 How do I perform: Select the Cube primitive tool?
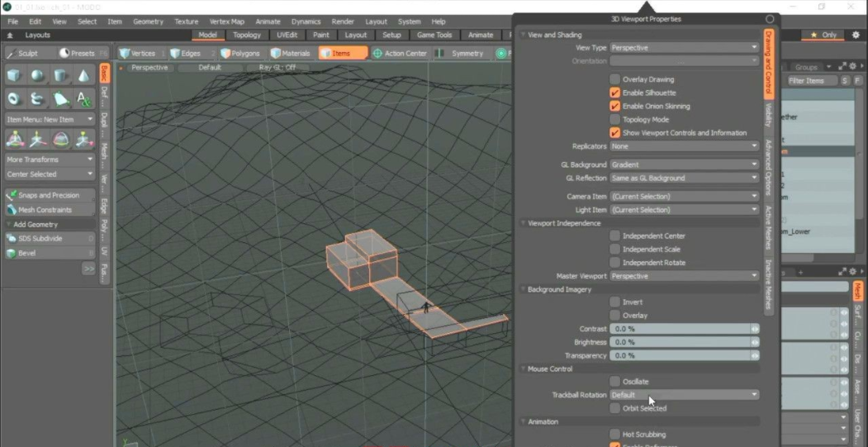coord(14,76)
